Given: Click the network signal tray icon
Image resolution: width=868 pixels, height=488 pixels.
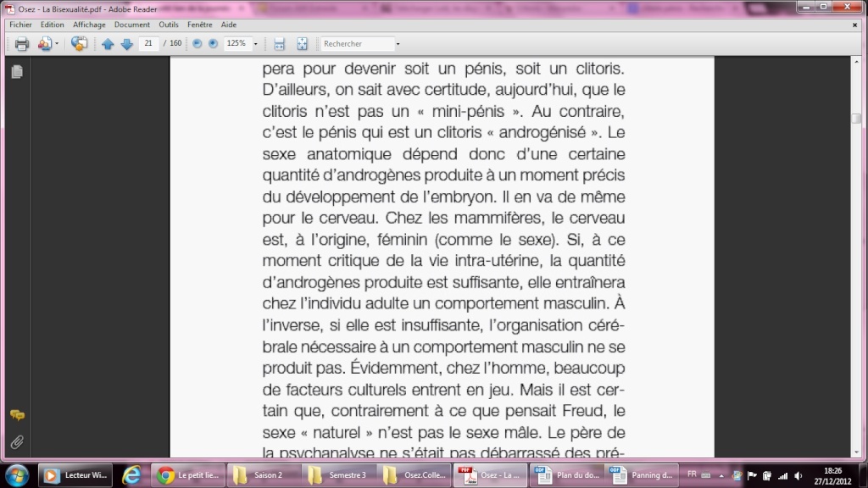Looking at the screenshot, I should tap(782, 475).
